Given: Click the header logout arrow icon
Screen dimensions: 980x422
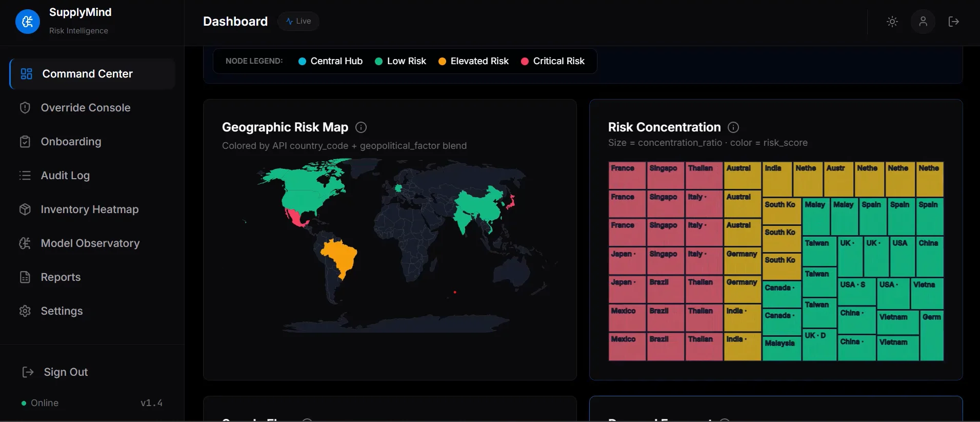Looking at the screenshot, I should click(x=954, y=22).
